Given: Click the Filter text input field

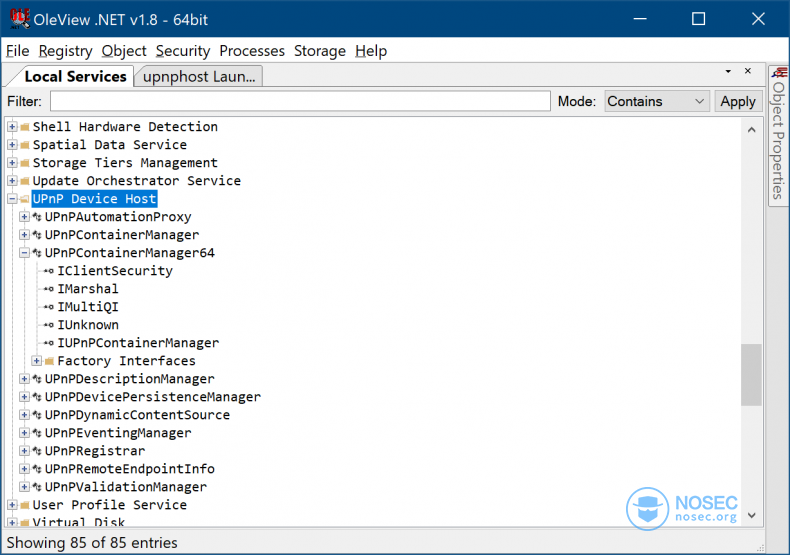Looking at the screenshot, I should [x=300, y=101].
